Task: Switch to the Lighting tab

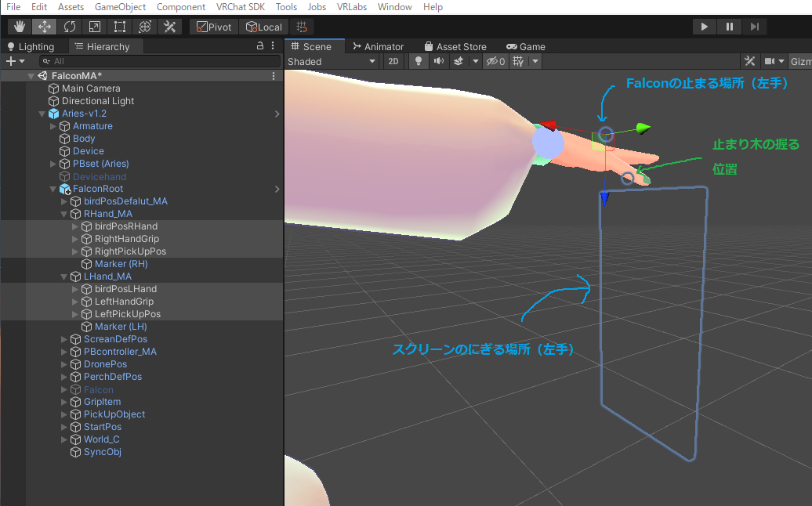Action: pos(31,46)
